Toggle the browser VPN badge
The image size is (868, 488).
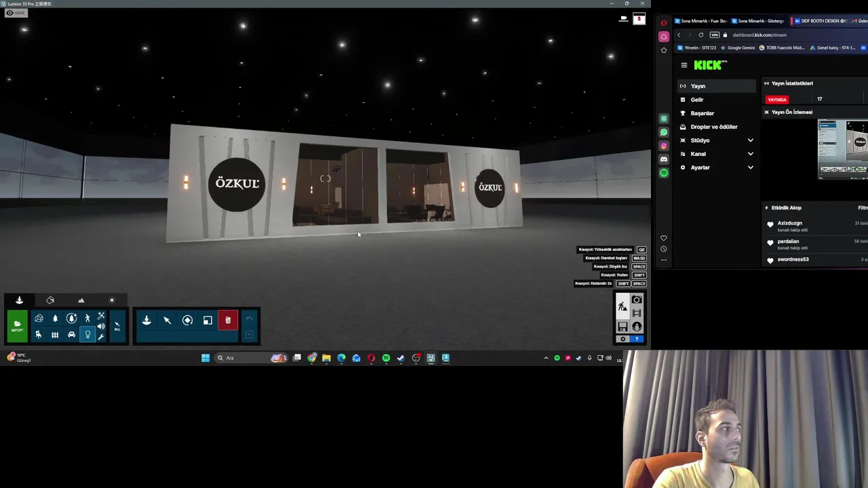[x=715, y=35]
